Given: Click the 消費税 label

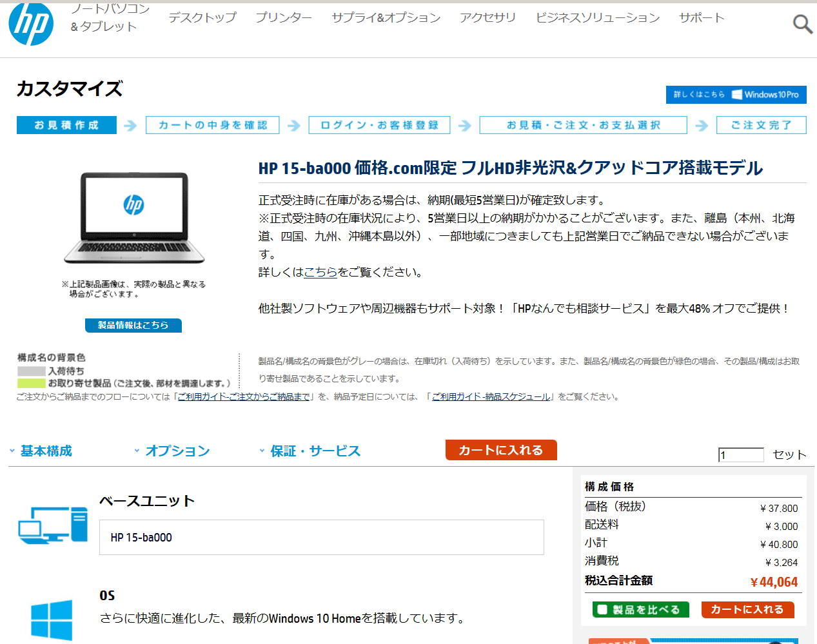Looking at the screenshot, I should pyautogui.click(x=602, y=561).
